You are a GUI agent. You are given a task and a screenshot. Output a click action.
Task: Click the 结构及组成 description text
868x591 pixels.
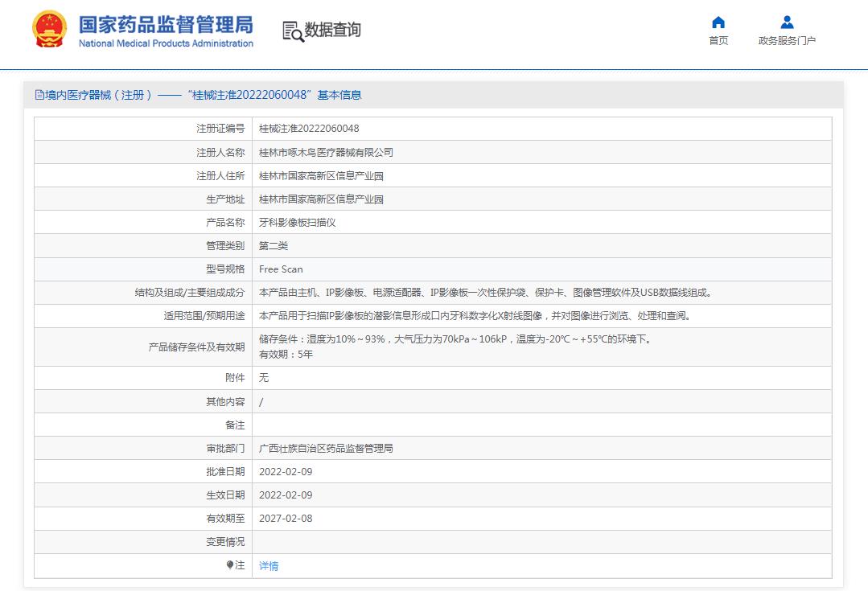point(485,293)
